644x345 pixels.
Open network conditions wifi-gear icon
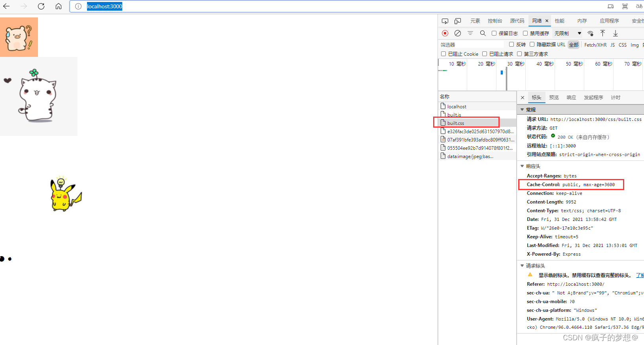point(590,33)
